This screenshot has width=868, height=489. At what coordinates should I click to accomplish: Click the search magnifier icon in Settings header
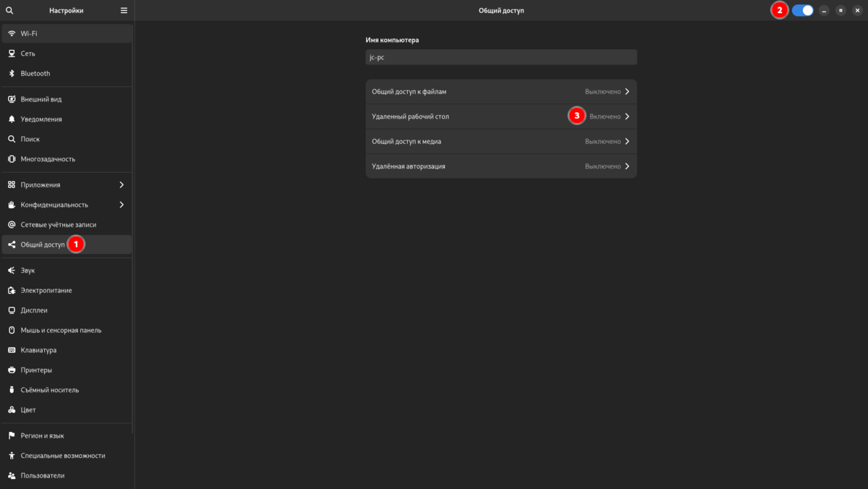9,11
